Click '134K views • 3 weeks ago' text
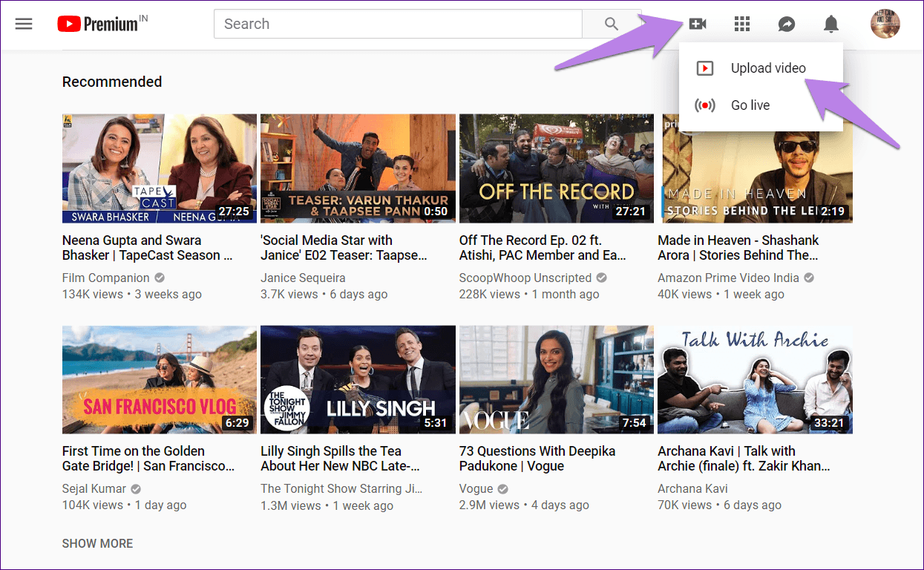This screenshot has height=570, width=924. click(132, 294)
